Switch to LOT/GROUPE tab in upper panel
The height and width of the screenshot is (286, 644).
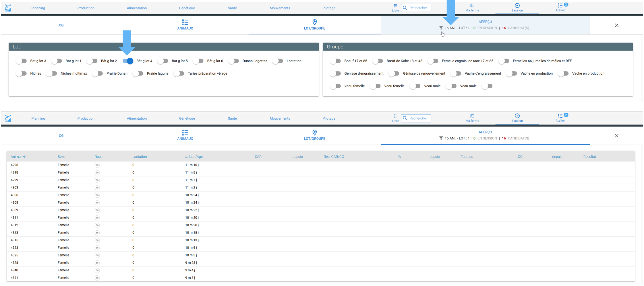(315, 25)
